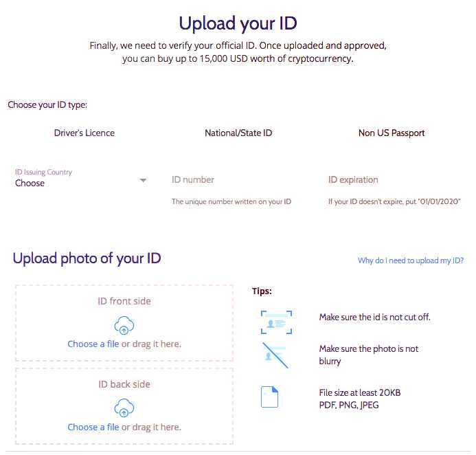476x455 pixels.
Task: Click the ID Issuing Country label
Action: click(x=43, y=172)
